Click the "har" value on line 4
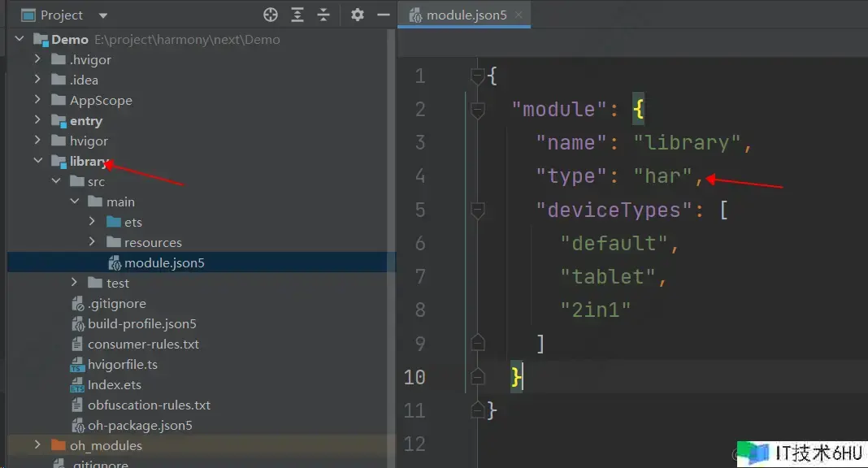The height and width of the screenshot is (468, 868). pos(662,176)
